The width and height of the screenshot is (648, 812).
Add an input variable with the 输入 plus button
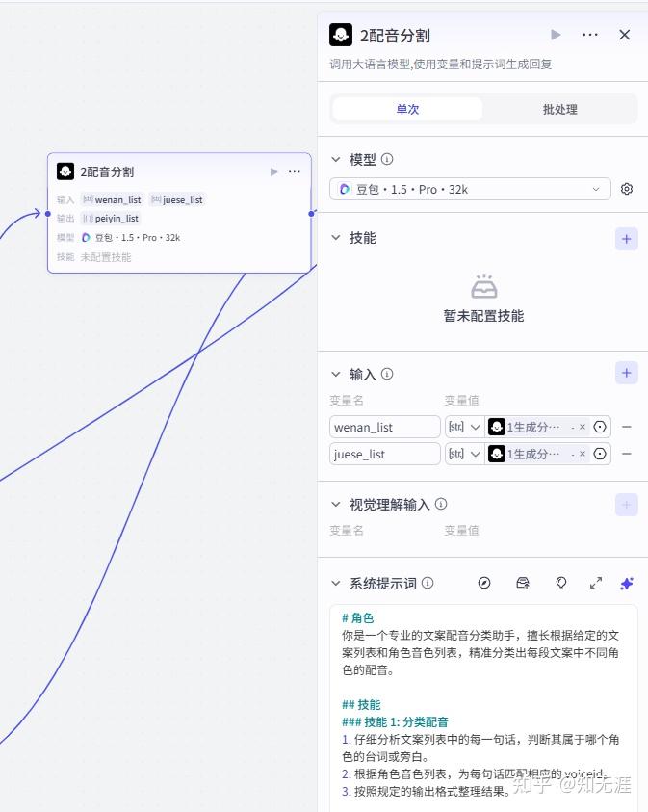coord(626,373)
